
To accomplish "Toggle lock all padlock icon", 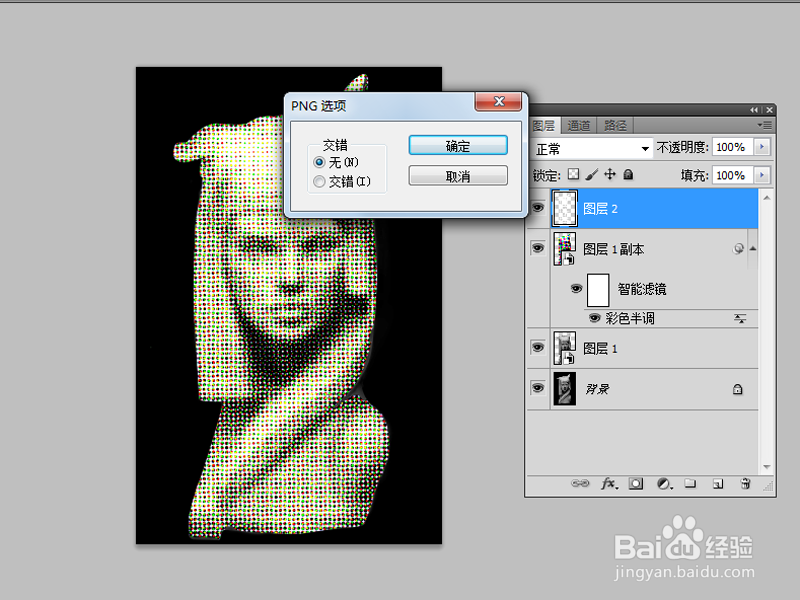I will pos(628,174).
